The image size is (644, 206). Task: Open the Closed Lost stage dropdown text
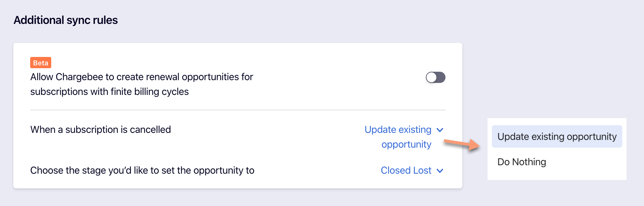coord(406,170)
